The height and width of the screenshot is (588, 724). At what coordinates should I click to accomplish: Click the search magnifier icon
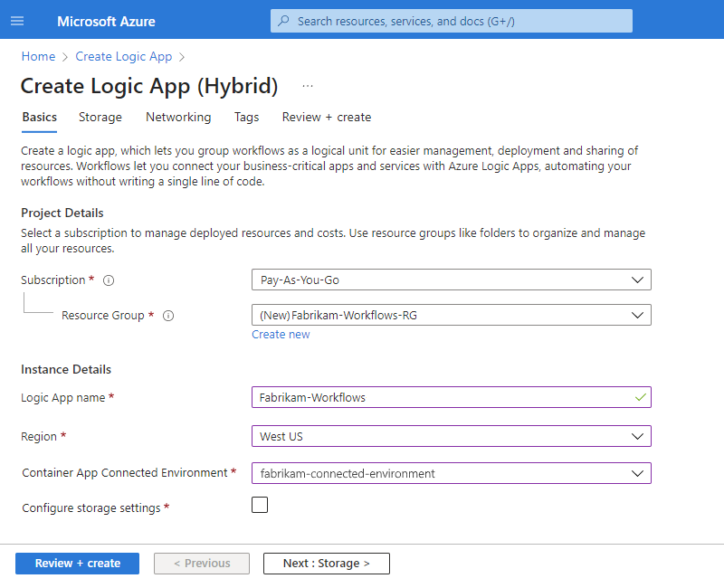point(284,21)
